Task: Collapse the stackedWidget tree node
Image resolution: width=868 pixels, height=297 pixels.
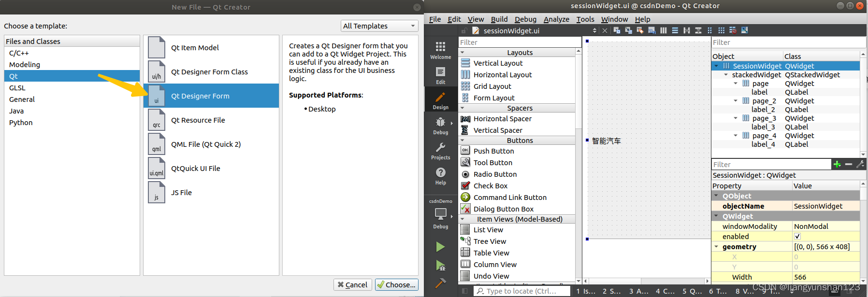Action: coord(726,75)
